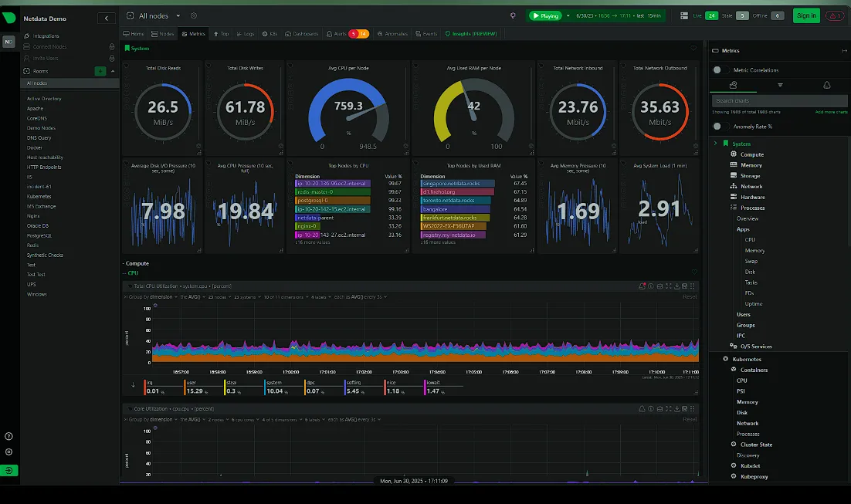Image resolution: width=851 pixels, height=504 pixels.
Task: Open the Help icon in the sidebar bottom
Action: (x=8, y=436)
